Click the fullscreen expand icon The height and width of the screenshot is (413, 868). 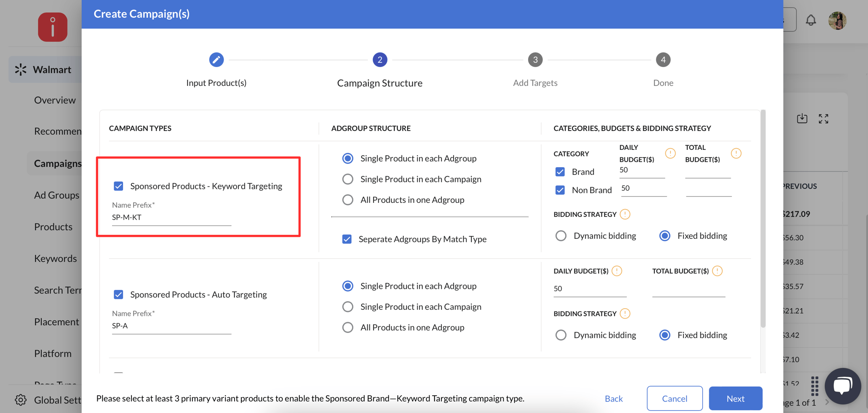point(824,118)
